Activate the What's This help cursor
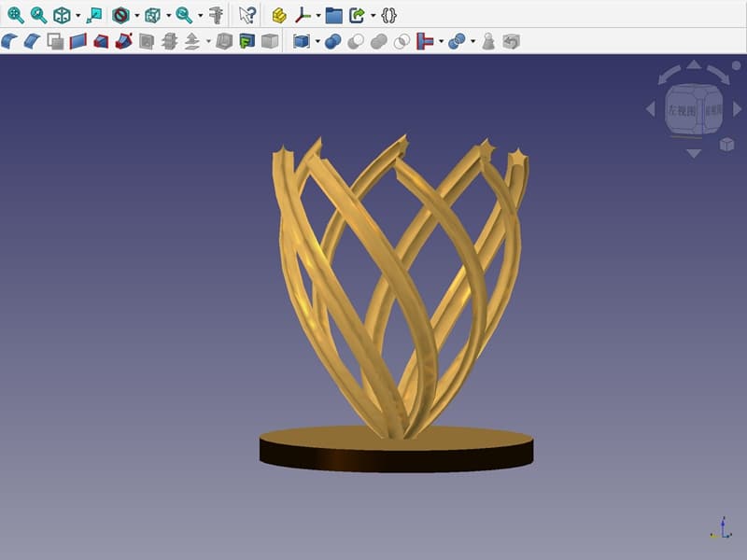This screenshot has width=747, height=560. [247, 15]
